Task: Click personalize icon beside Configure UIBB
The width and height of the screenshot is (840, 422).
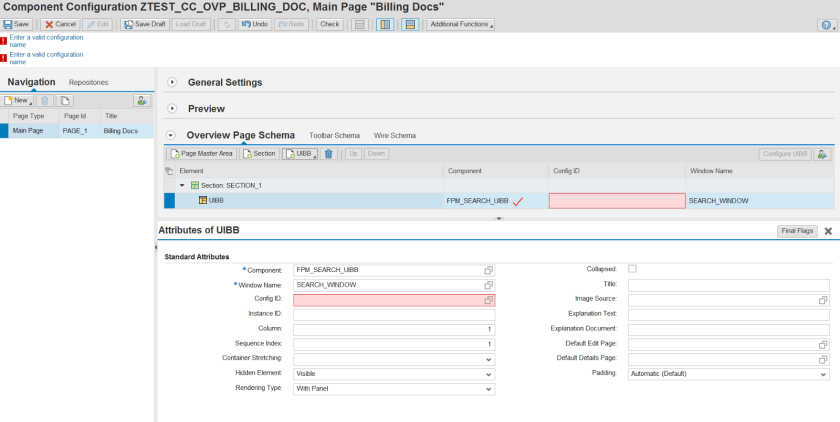Action: 823,154
